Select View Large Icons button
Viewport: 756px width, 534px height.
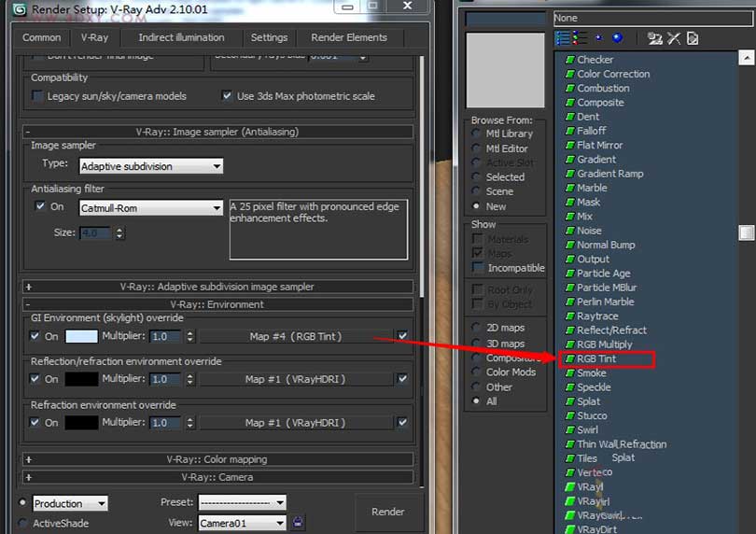click(x=616, y=38)
